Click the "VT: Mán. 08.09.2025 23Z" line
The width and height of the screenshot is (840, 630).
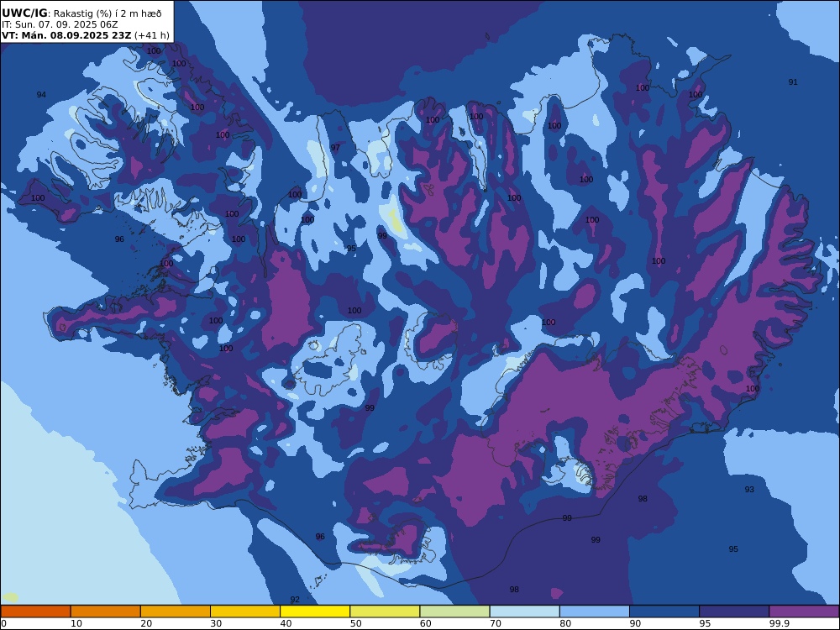click(x=66, y=35)
